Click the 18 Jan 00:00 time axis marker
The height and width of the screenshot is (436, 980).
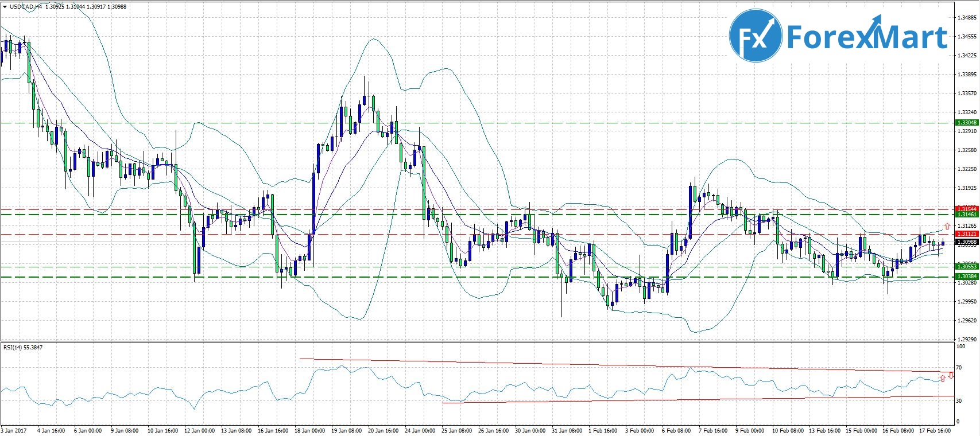tap(309, 430)
